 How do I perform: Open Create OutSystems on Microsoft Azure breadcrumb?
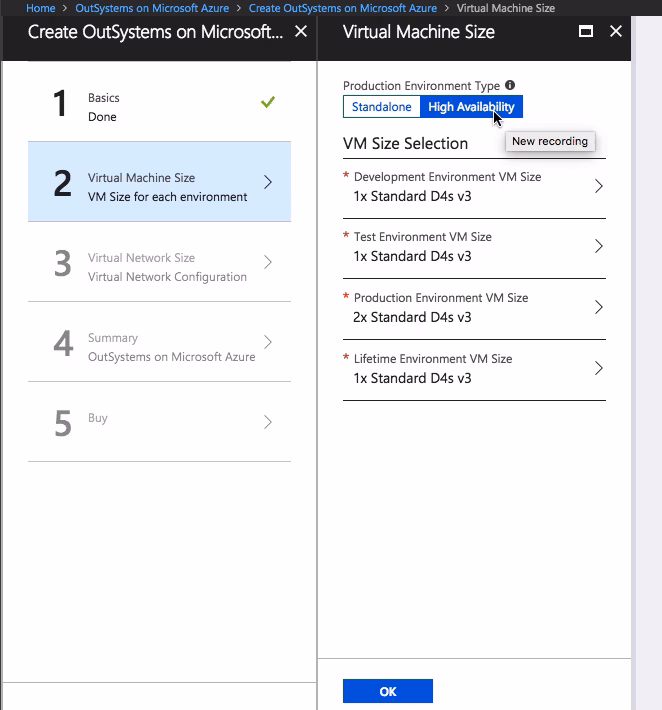point(343,8)
